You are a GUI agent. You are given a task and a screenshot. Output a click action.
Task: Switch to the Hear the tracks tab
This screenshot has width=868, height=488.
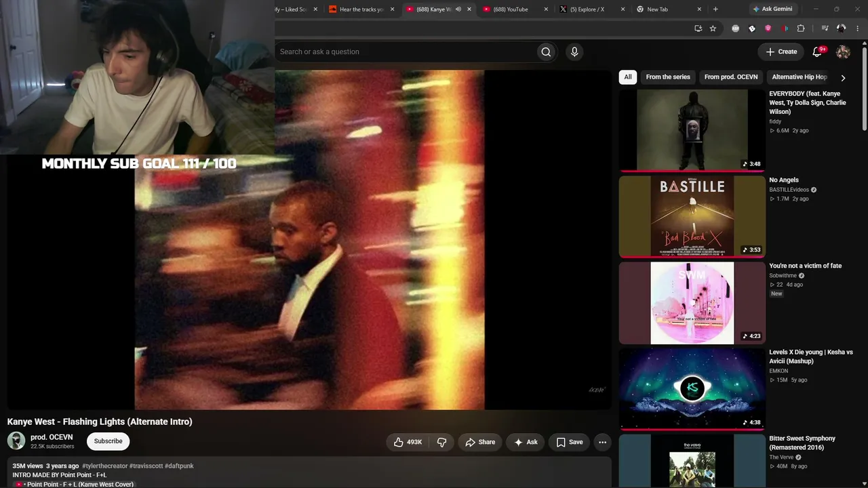coord(361,9)
